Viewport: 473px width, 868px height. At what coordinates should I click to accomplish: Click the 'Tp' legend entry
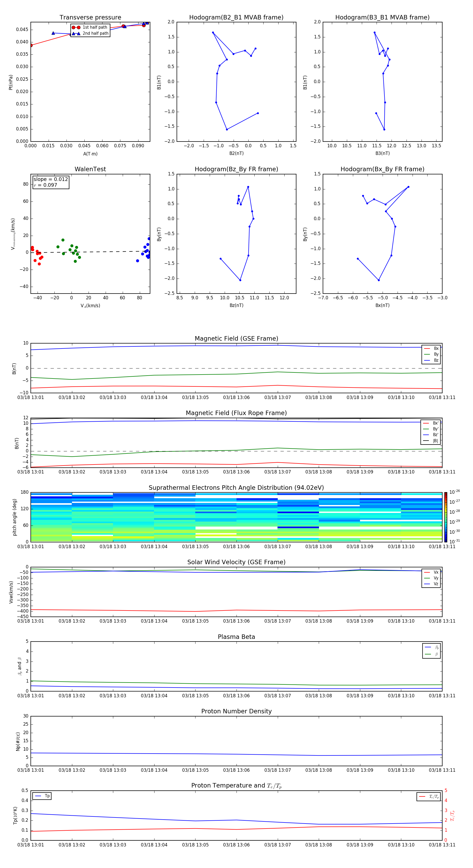(x=42, y=796)
